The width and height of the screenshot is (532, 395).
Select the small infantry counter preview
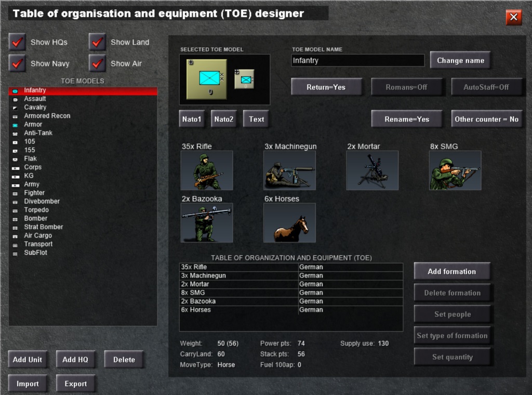point(244,79)
